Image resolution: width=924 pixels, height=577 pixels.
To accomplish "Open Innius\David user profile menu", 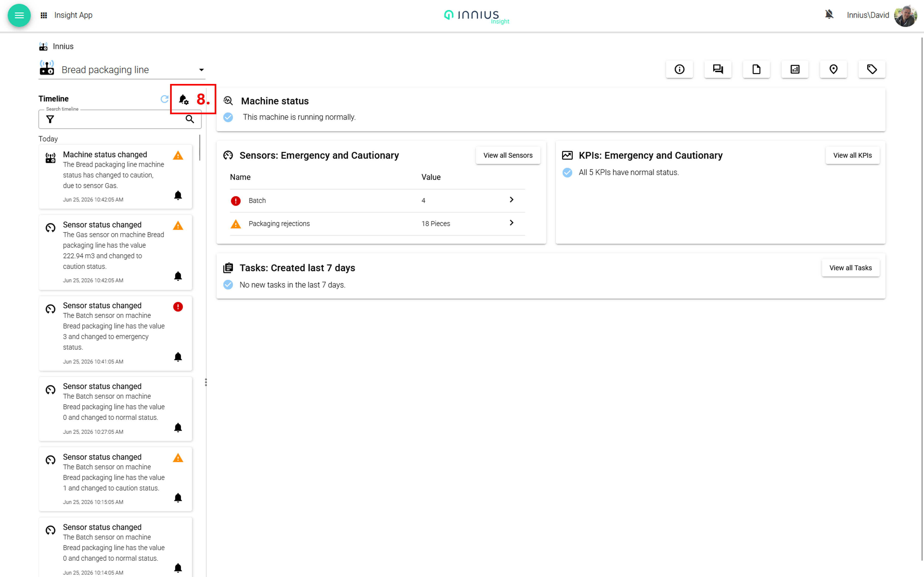I will click(x=881, y=15).
